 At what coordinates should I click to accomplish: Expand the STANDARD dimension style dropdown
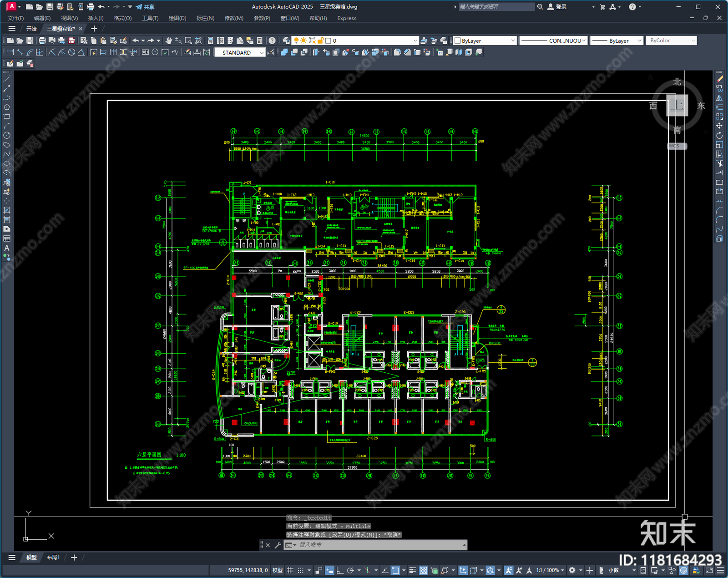(x=262, y=53)
